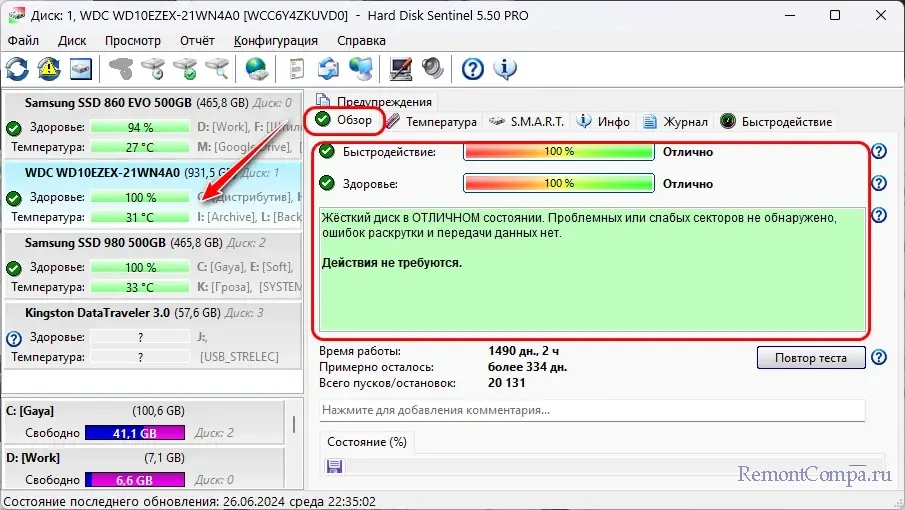
Task: Click the yellow warning refresh toolbar icon
Action: point(49,69)
